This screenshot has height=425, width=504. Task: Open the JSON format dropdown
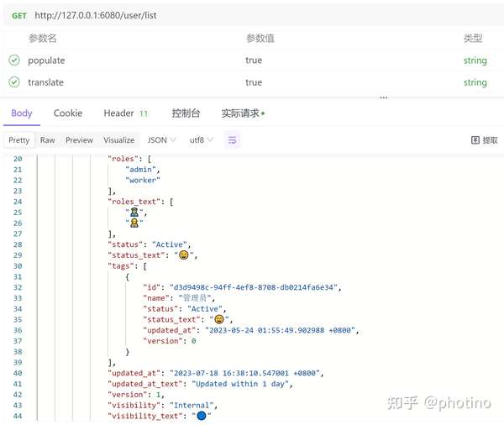(161, 140)
